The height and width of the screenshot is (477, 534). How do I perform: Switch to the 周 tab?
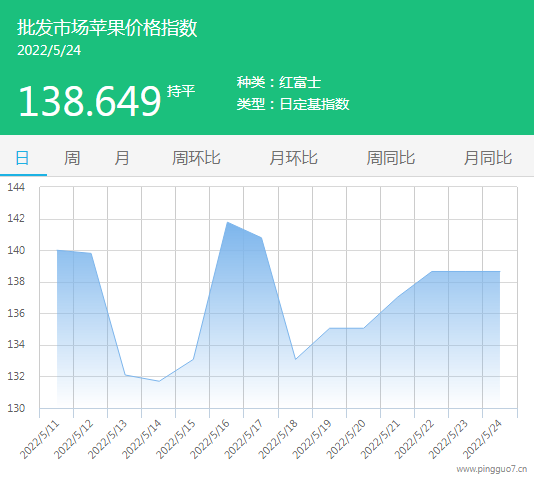(72, 158)
